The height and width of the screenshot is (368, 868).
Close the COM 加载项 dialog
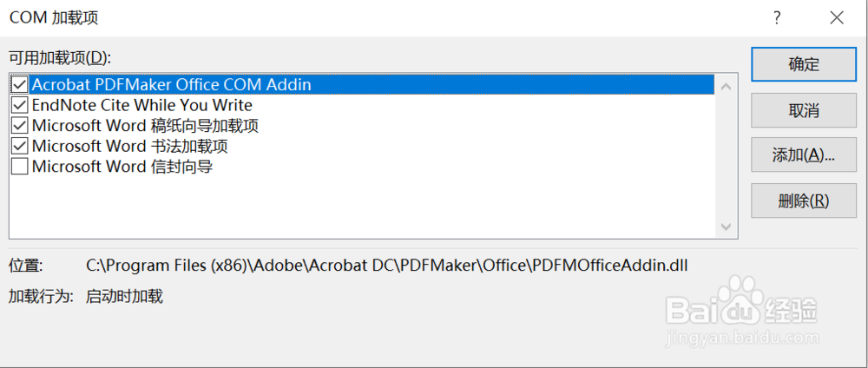tap(837, 17)
